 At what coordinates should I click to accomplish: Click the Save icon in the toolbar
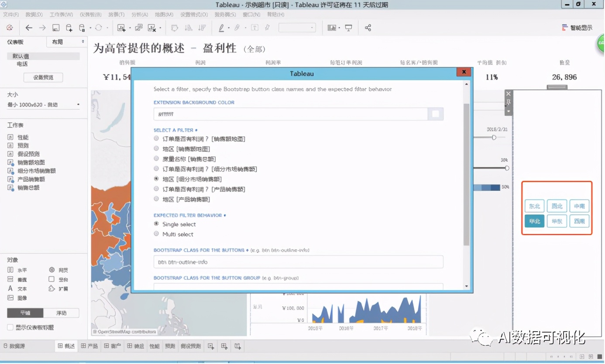click(56, 27)
